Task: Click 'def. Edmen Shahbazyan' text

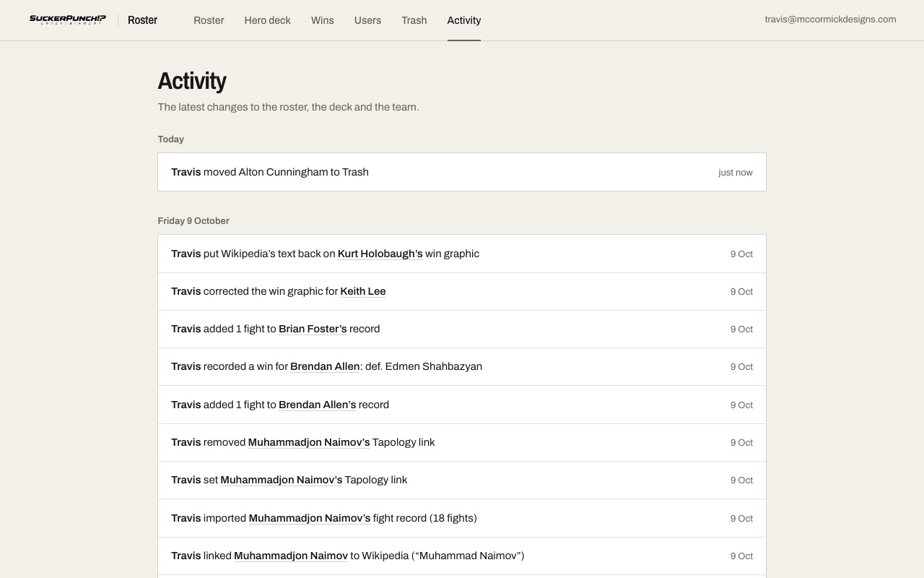Action: click(424, 366)
